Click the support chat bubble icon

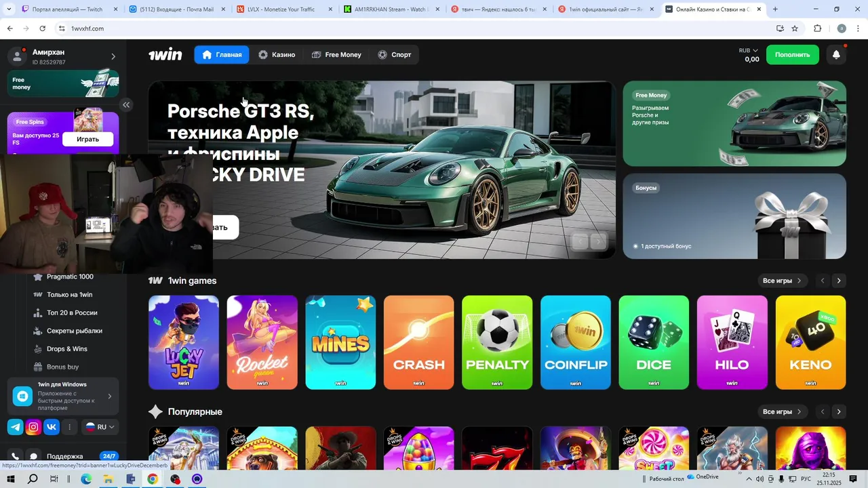pos(33,456)
